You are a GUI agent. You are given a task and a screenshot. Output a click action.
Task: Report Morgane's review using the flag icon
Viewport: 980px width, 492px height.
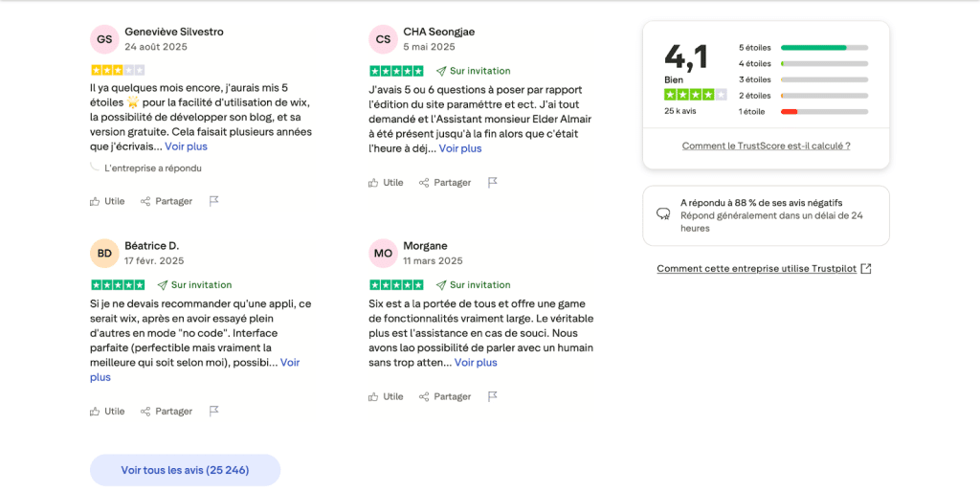(x=492, y=396)
